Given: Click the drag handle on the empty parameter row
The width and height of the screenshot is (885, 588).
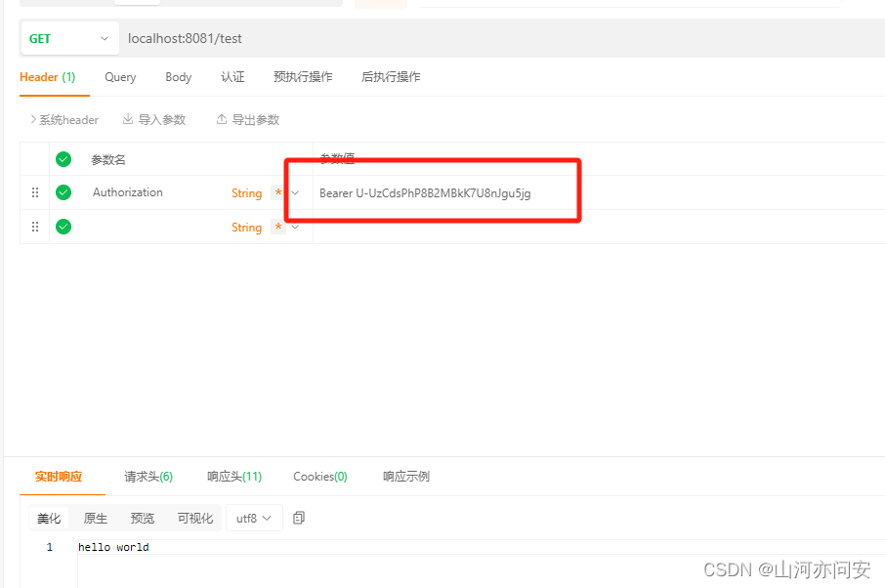Looking at the screenshot, I should 35,227.
